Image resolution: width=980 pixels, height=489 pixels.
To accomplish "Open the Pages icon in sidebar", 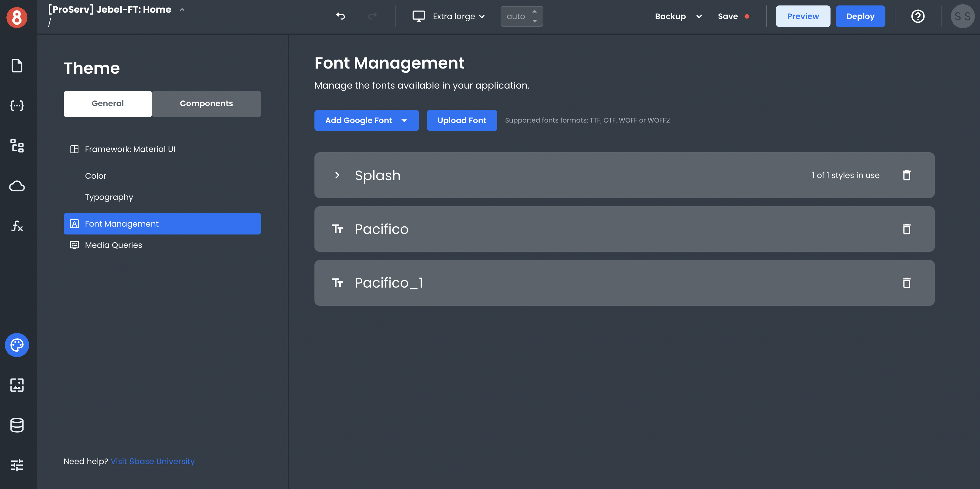I will coord(17,66).
